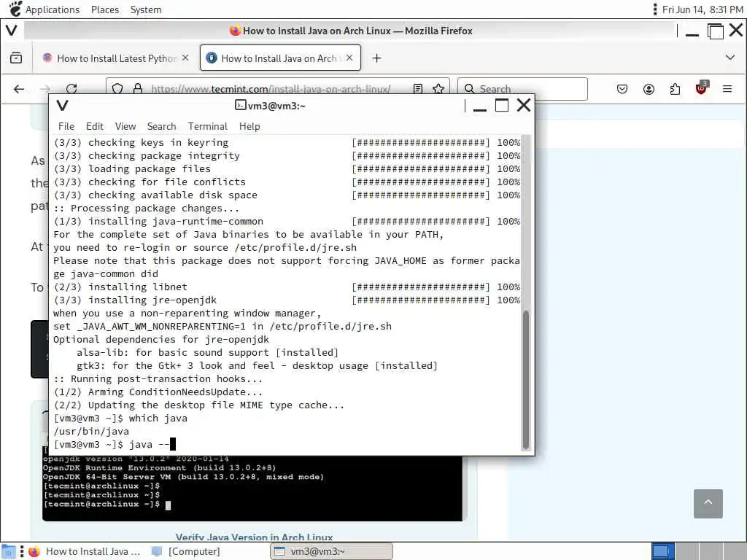
Task: Click 'Running post-transaction hooks' line
Action: coord(158,379)
